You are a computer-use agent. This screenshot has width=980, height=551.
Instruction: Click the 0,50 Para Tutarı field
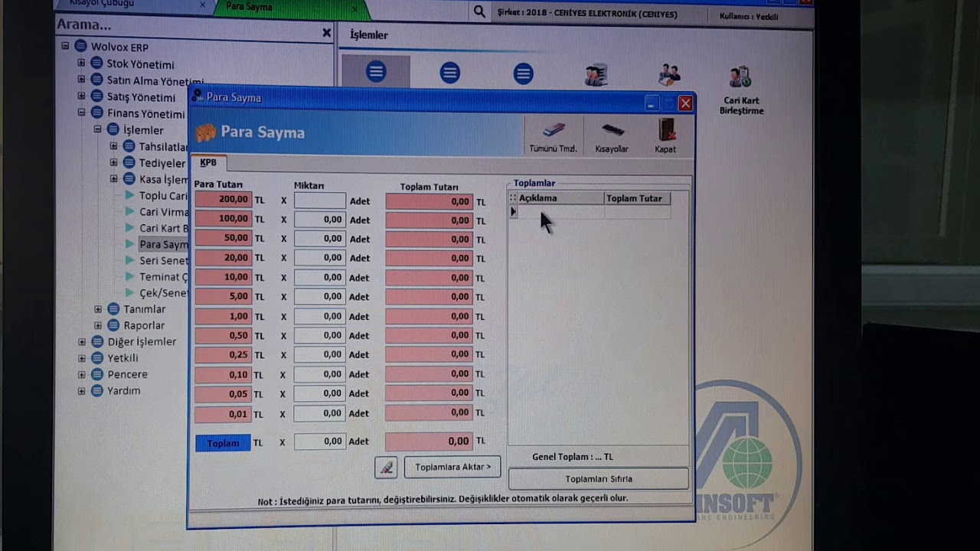point(223,335)
